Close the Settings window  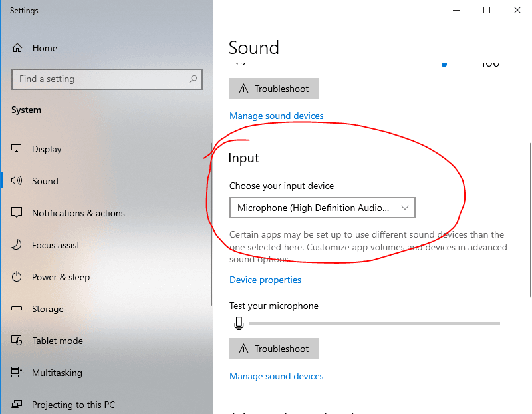tap(517, 10)
